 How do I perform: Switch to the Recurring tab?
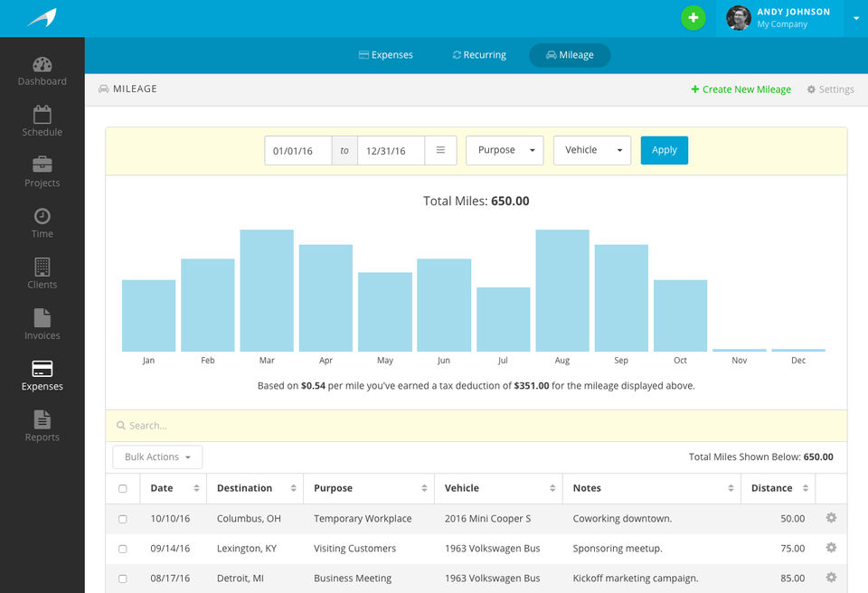point(479,55)
